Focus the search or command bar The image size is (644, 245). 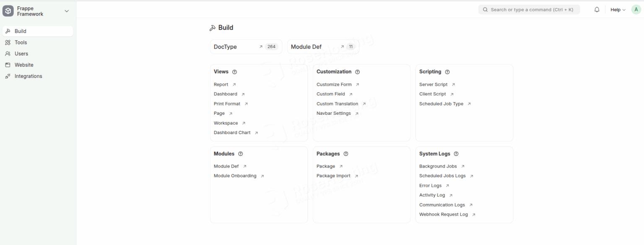tap(529, 10)
